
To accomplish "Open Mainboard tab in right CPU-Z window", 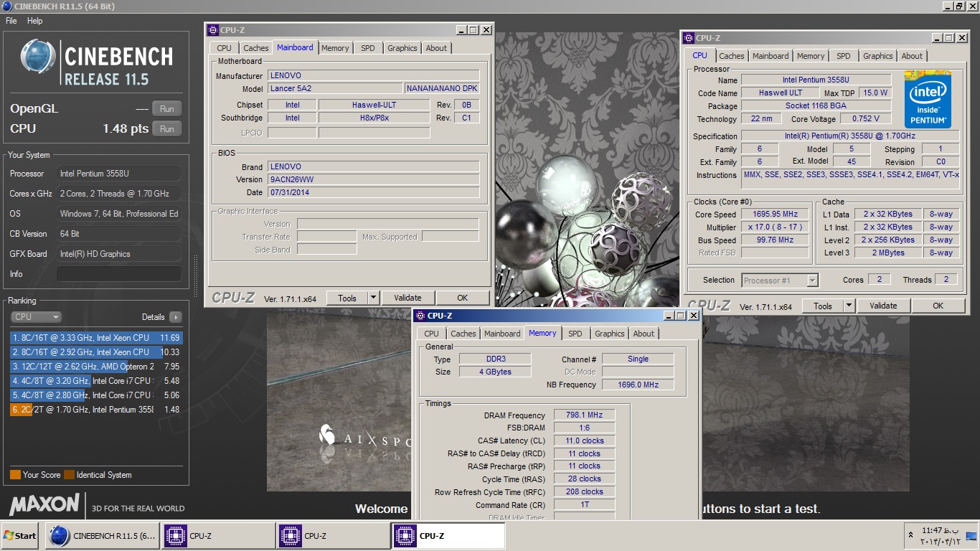I will click(771, 56).
